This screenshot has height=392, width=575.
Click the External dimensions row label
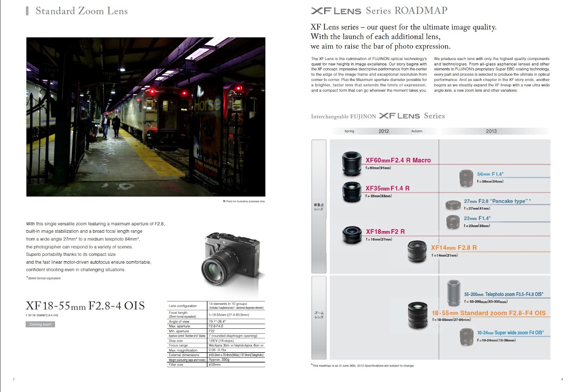[184, 355]
